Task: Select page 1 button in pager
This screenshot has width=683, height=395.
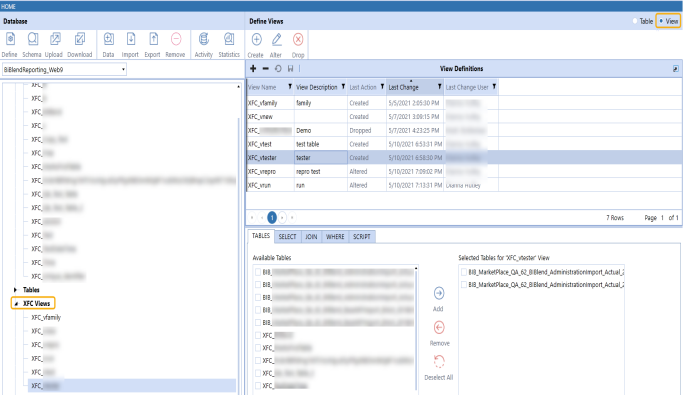Action: coord(272,217)
